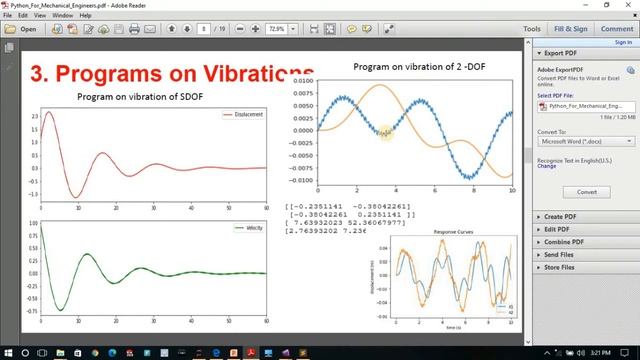
Task: Click the scrollbar up arrow
Action: (x=528, y=42)
